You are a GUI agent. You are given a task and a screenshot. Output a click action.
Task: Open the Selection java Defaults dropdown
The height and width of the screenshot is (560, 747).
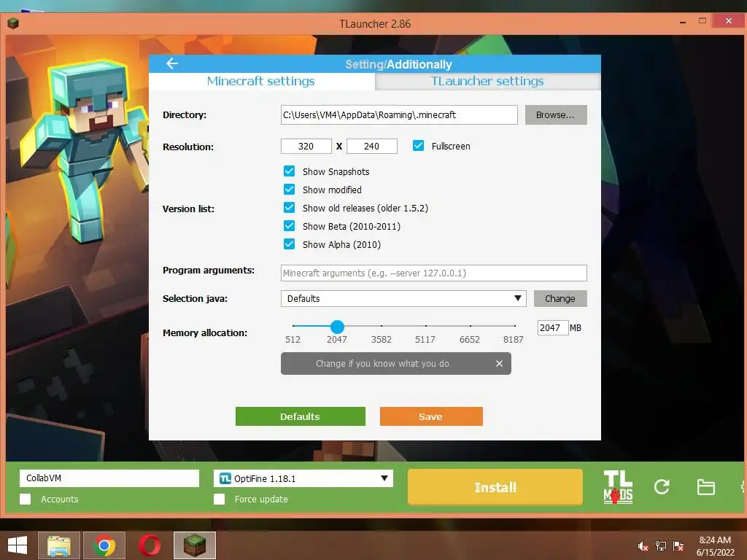(x=403, y=298)
